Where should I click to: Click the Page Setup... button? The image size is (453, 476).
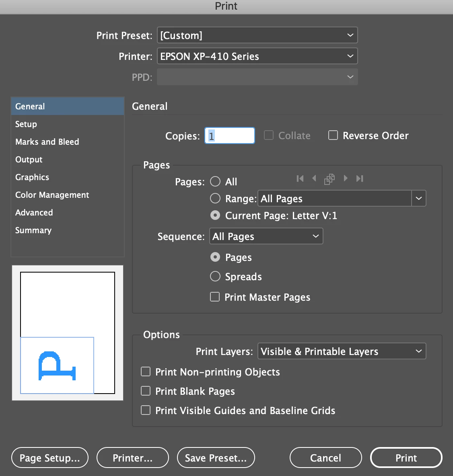[x=50, y=458]
